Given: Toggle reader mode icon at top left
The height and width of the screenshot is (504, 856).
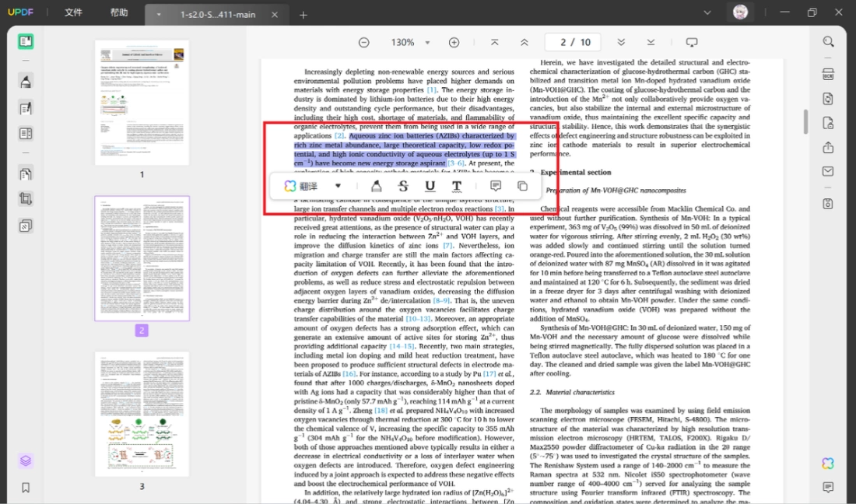Looking at the screenshot, I should point(26,41).
